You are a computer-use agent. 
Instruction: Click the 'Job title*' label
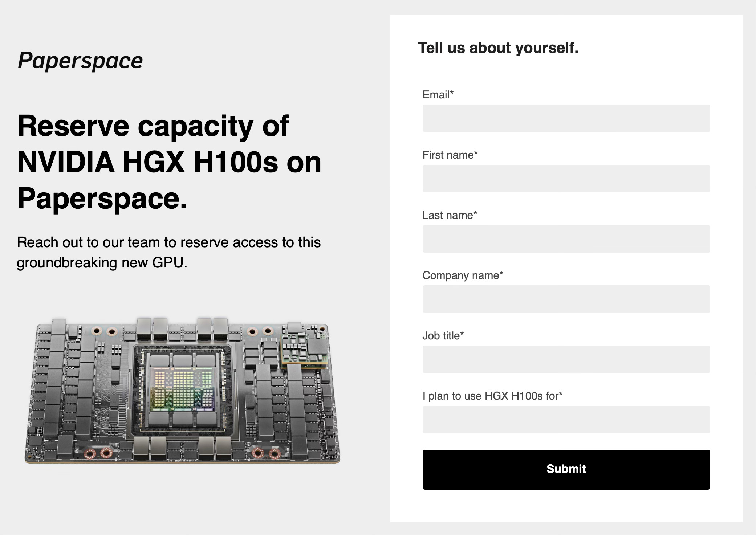pyautogui.click(x=443, y=336)
